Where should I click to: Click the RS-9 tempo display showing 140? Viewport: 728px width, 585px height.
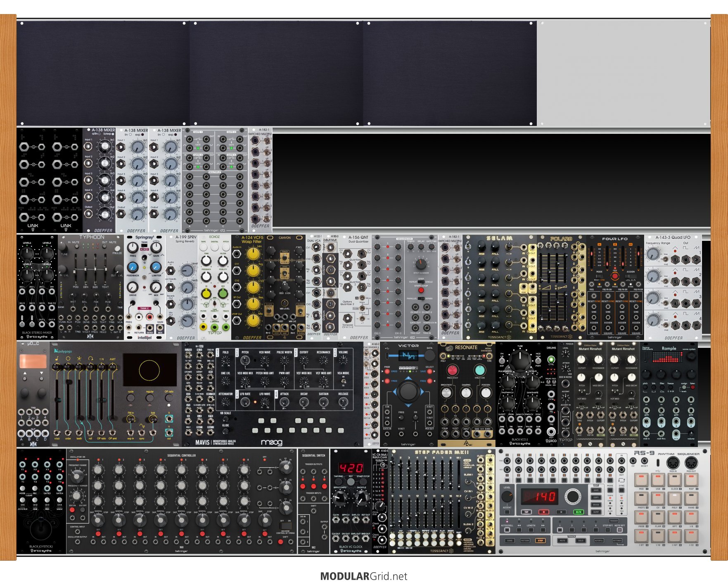click(540, 497)
